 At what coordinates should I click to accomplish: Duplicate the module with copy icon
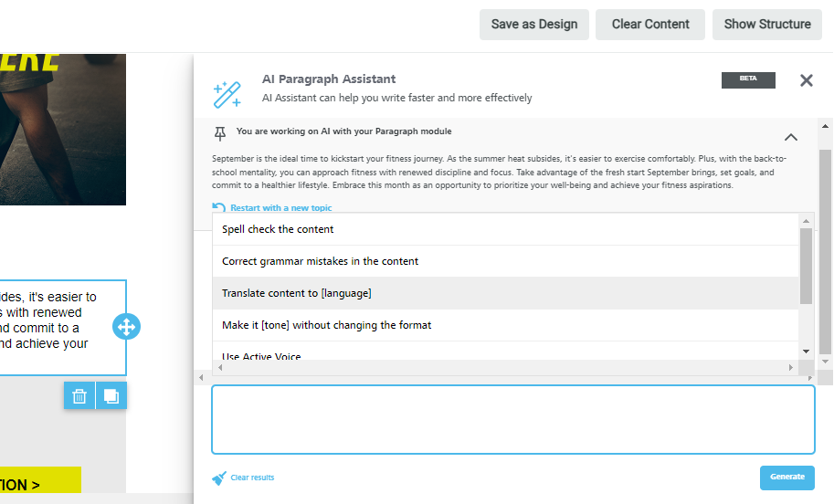[111, 395]
